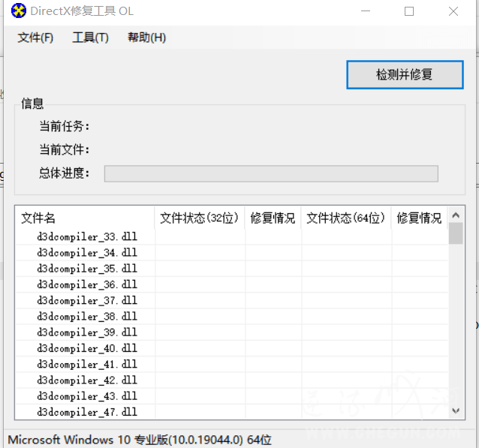Click the Microsoft Windows 10 status bar text
The width and height of the screenshot is (479, 448).
pyautogui.click(x=140, y=440)
